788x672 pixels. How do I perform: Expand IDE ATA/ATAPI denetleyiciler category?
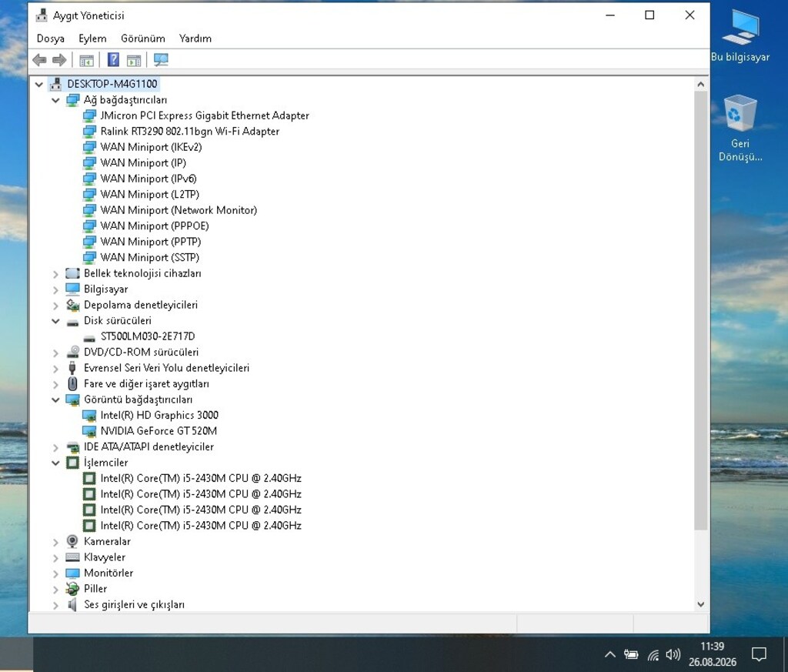pos(55,447)
